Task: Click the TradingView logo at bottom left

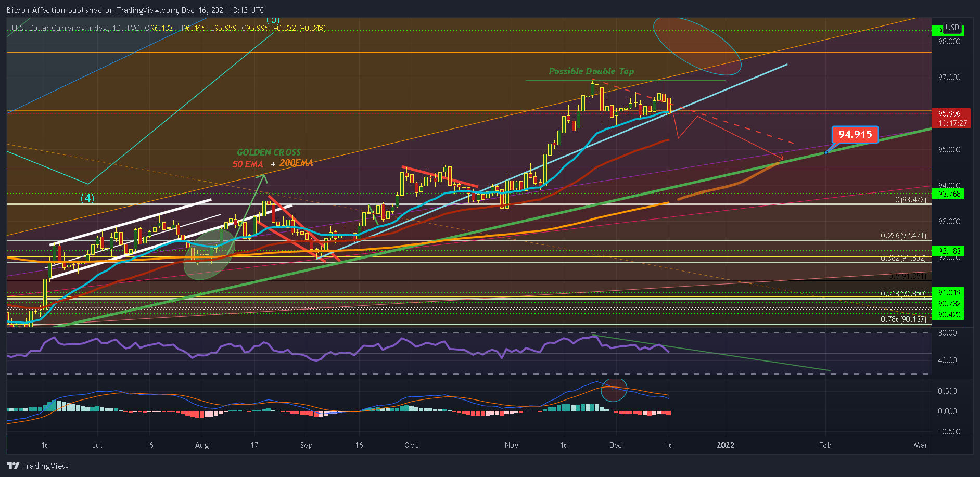Action: pyautogui.click(x=37, y=466)
